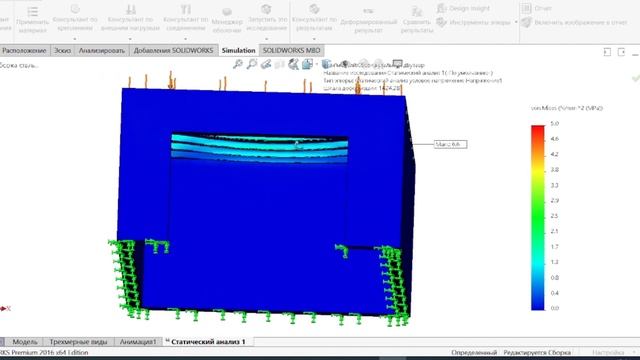Click the 5.0 legend maximum value

(554, 124)
